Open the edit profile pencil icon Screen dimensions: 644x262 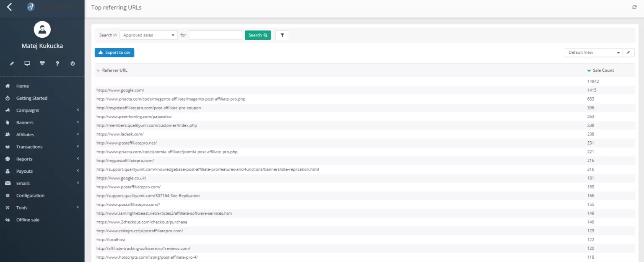click(x=12, y=63)
